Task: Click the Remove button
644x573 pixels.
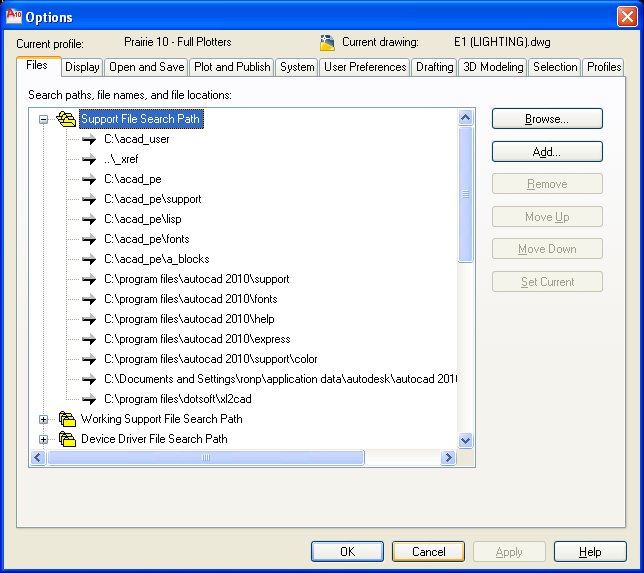Action: point(547,184)
